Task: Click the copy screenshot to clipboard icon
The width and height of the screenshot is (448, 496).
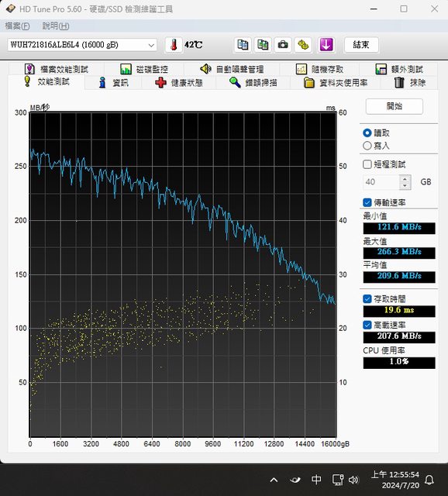Action: coord(263,45)
